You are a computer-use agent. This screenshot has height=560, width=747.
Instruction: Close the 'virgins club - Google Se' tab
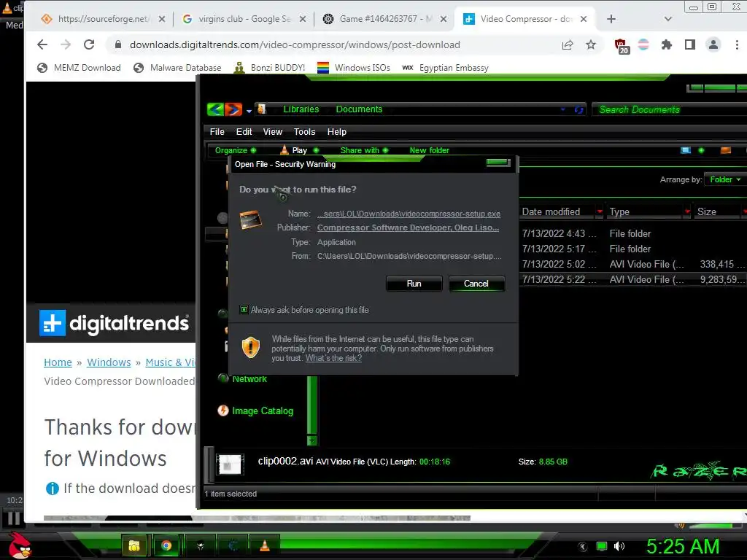(303, 19)
